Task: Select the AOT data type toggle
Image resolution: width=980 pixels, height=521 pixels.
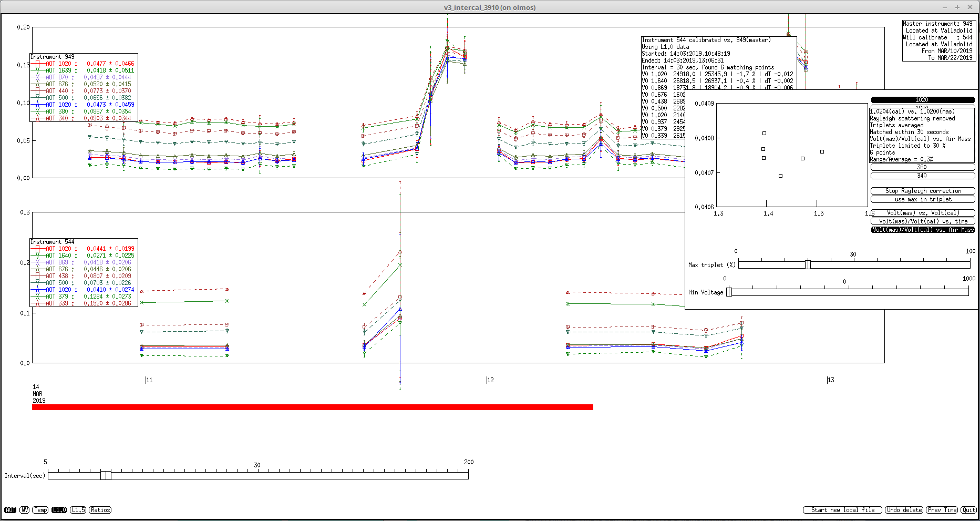Action: [x=10, y=510]
